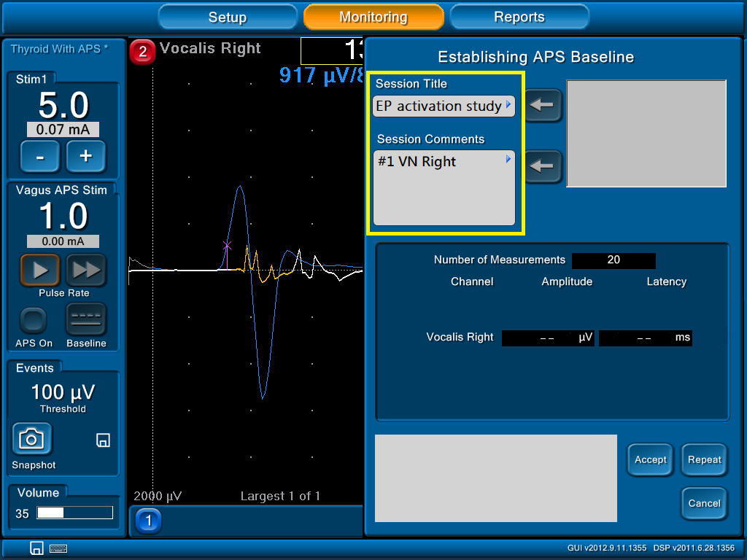The width and height of the screenshot is (747, 560).
Task: Click the Baseline icon button
Action: pos(86,320)
